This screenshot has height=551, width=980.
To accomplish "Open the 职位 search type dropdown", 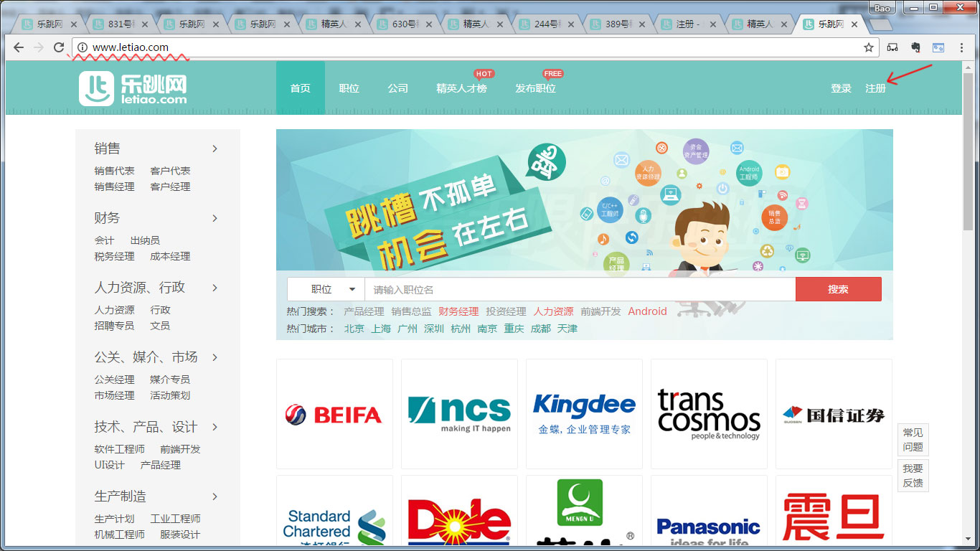I will [326, 289].
